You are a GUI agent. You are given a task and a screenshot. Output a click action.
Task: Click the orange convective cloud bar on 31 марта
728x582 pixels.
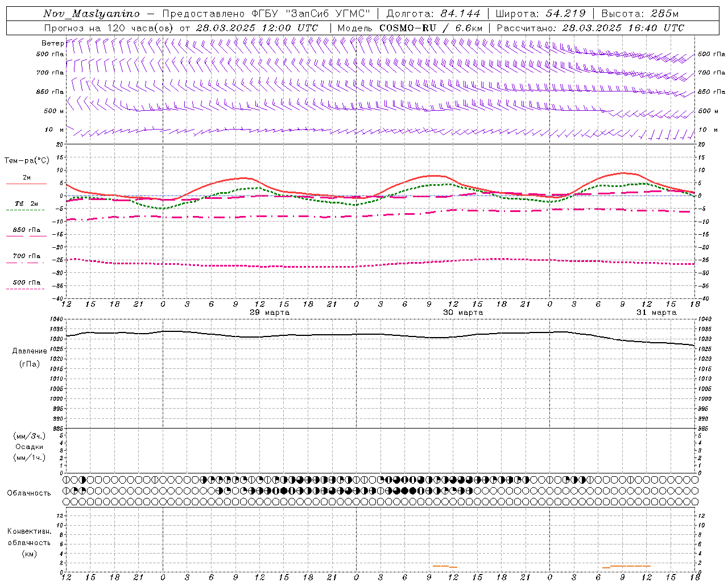626,566
